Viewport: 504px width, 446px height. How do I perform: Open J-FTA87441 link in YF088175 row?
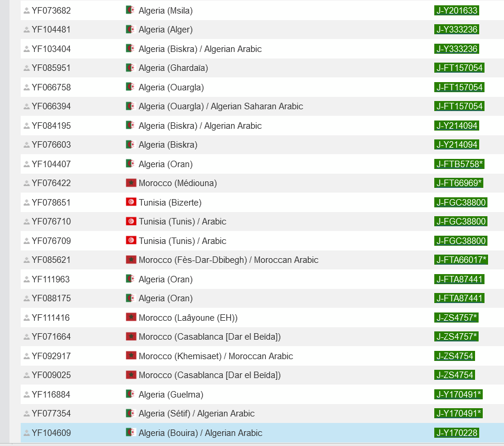459,298
